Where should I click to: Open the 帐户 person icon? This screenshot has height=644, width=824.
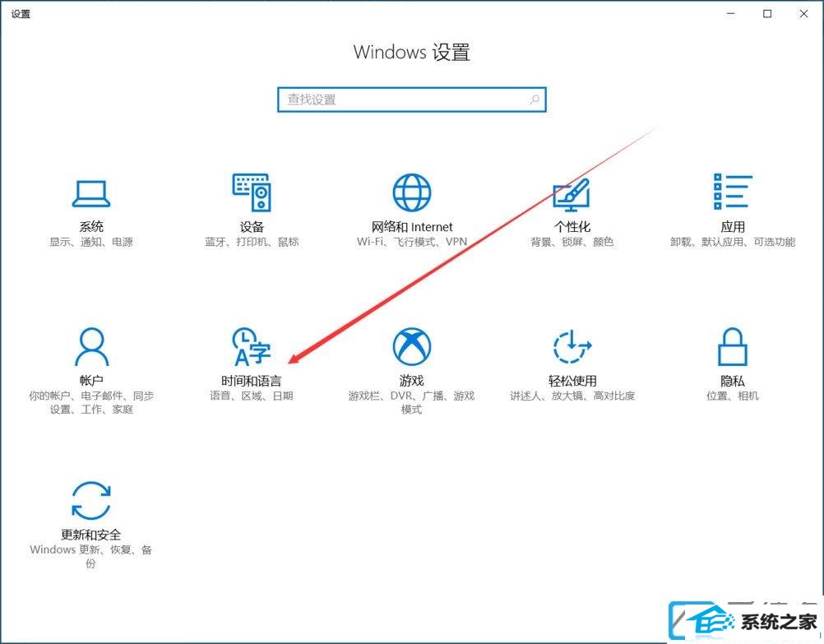(x=91, y=346)
